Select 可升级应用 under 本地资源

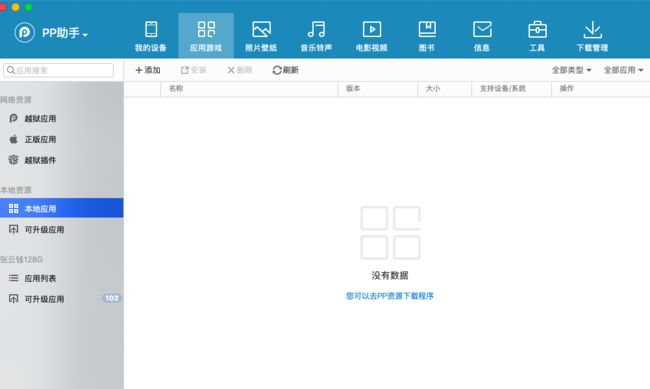(62, 229)
